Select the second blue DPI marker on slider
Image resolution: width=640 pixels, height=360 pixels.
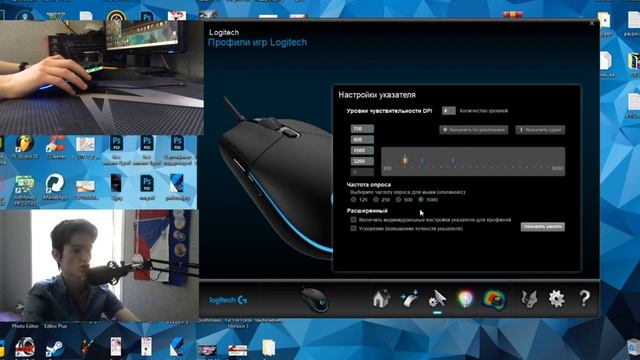tap(422, 160)
